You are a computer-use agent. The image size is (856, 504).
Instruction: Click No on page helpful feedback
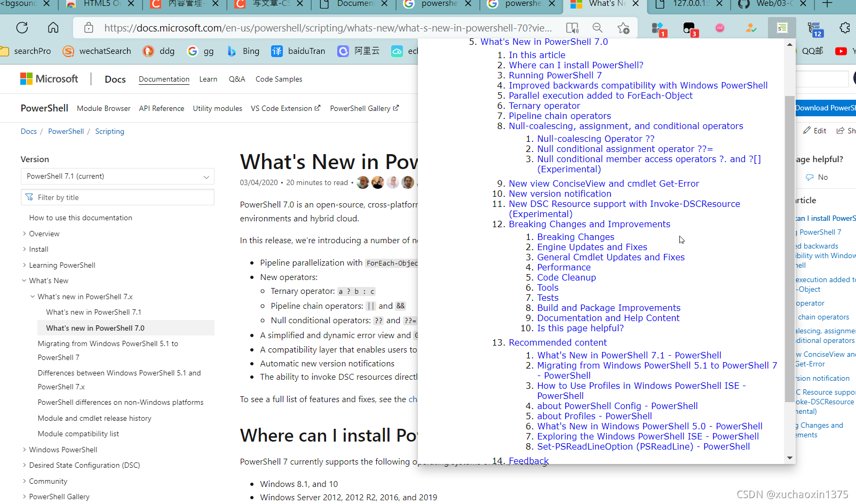pyautogui.click(x=817, y=177)
